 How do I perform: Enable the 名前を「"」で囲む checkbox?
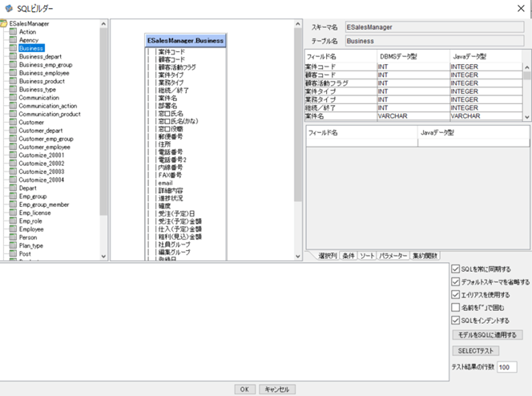coord(455,308)
